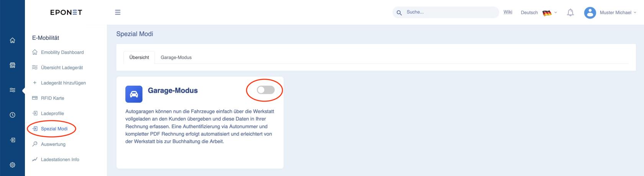Screen dimensions: 644x176
Task: Enable the Garage-Modus toggle switch
Action: click(266, 90)
